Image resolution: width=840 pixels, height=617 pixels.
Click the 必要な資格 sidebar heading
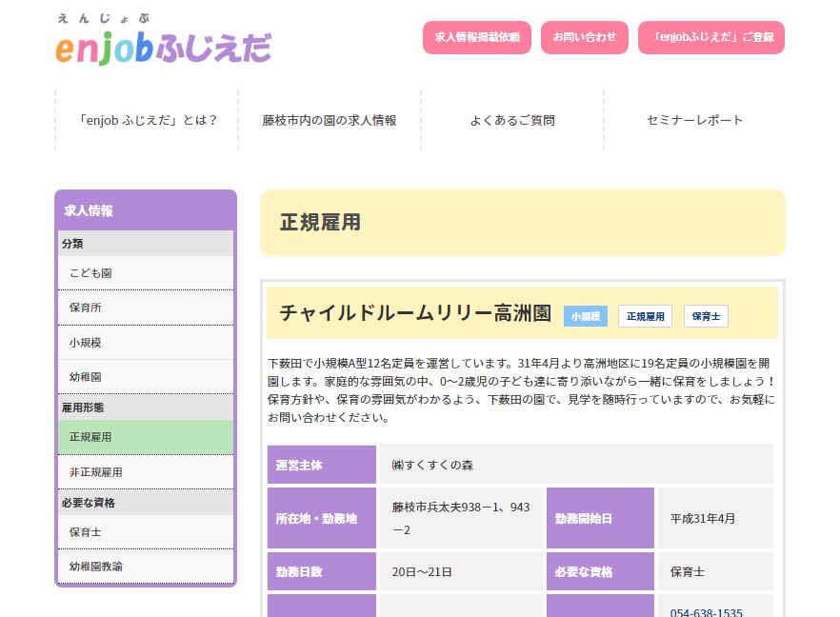point(146,503)
